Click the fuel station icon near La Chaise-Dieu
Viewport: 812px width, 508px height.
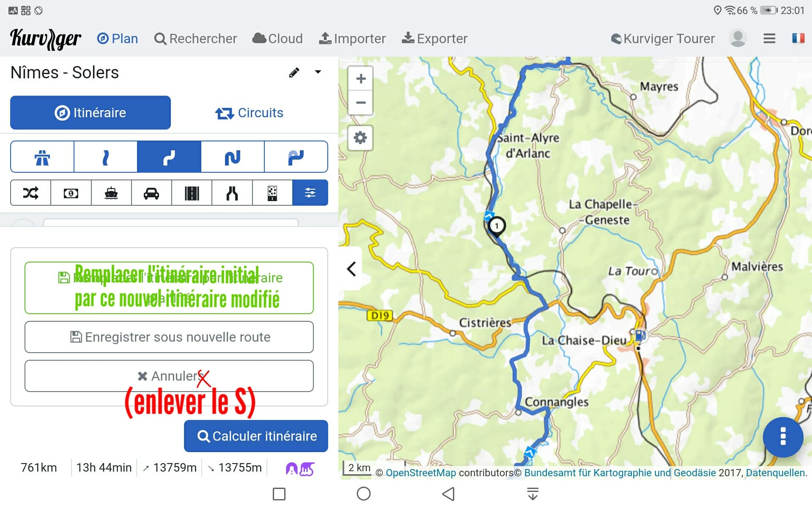coord(640,335)
